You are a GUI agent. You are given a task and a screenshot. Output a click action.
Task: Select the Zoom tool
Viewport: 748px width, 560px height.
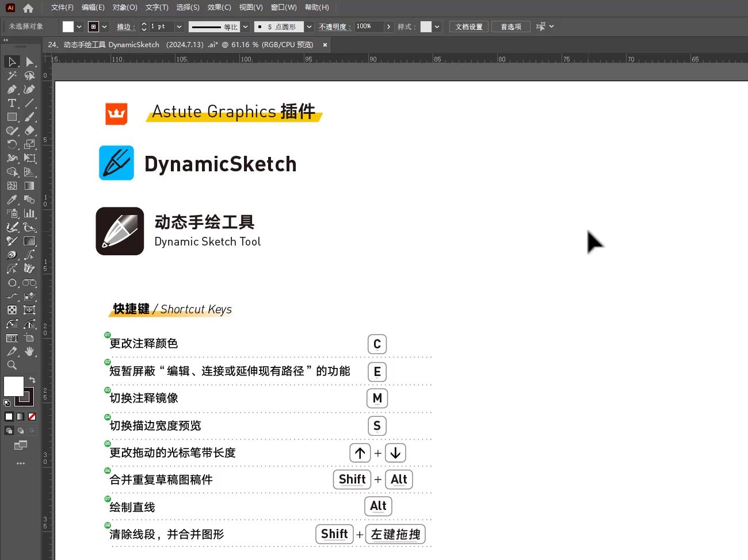click(x=12, y=365)
